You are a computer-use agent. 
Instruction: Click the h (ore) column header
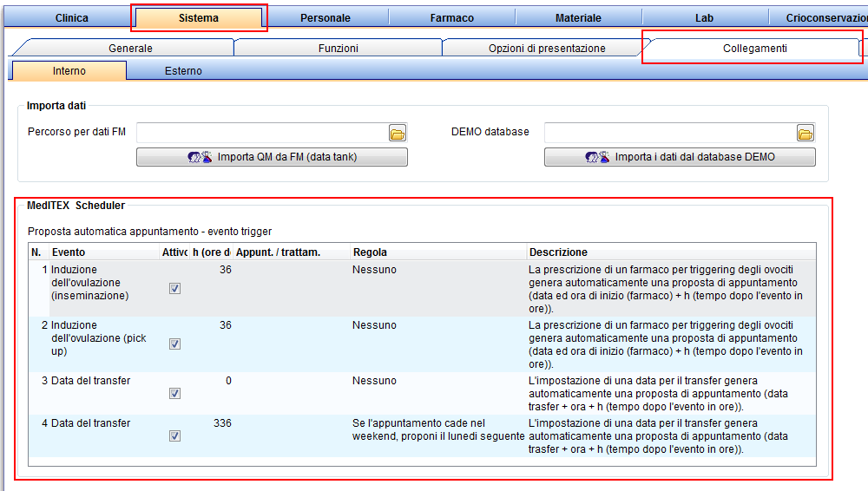[x=211, y=252]
